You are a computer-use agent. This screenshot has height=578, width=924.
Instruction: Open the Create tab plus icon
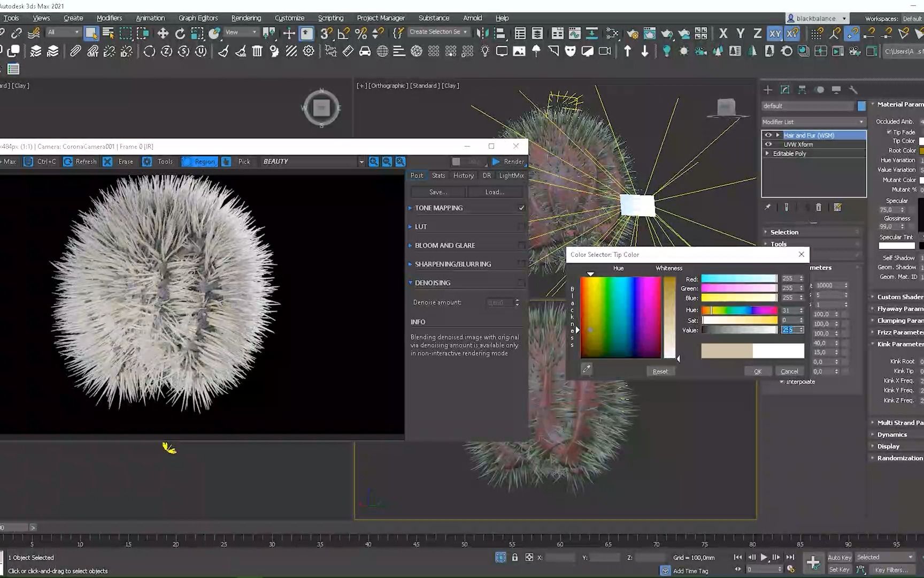pos(768,89)
